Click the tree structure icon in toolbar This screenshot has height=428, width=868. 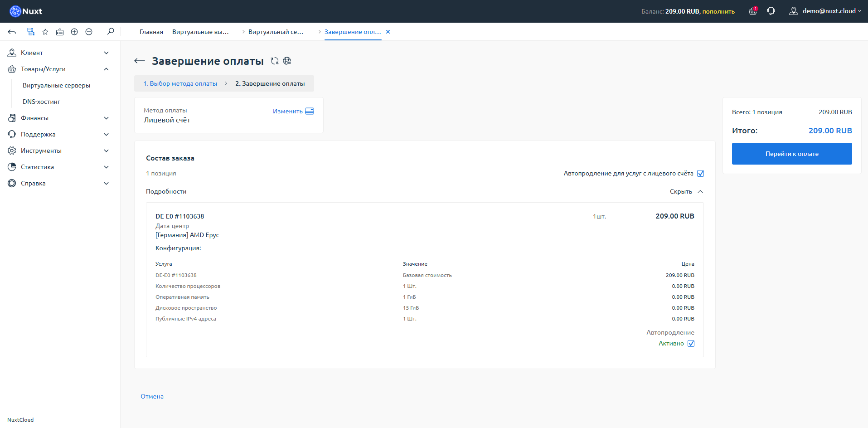31,32
